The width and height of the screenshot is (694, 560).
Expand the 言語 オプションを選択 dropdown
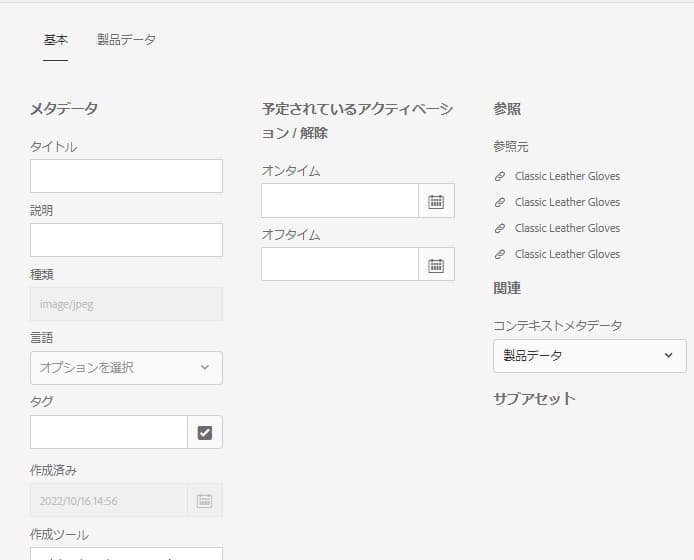[x=126, y=368]
